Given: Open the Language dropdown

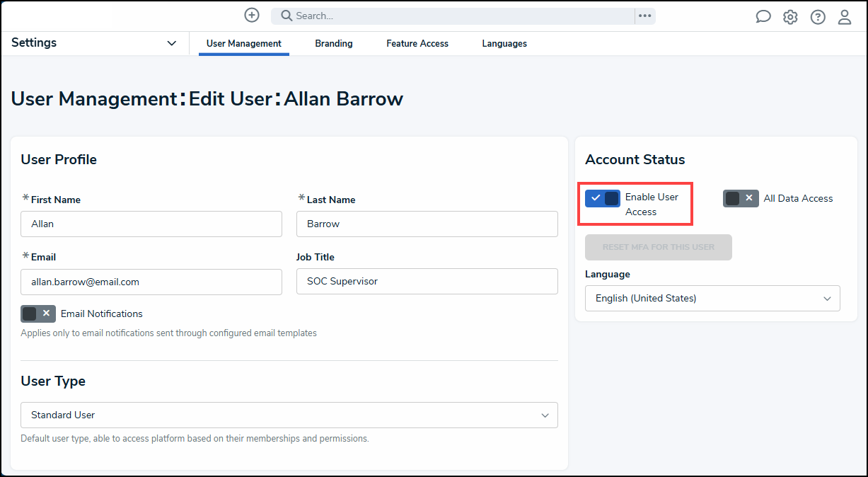Looking at the screenshot, I should tap(712, 299).
